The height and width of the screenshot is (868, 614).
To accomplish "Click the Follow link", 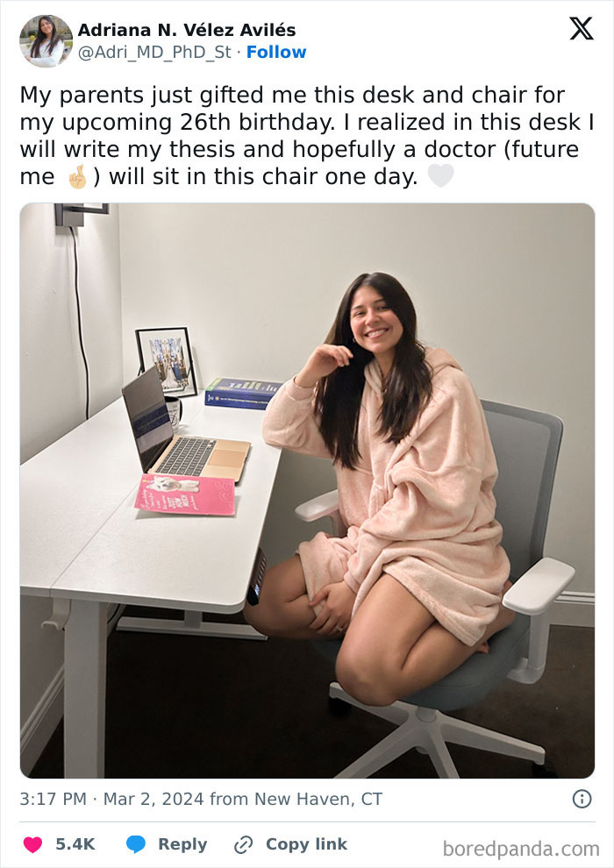I will tap(276, 52).
